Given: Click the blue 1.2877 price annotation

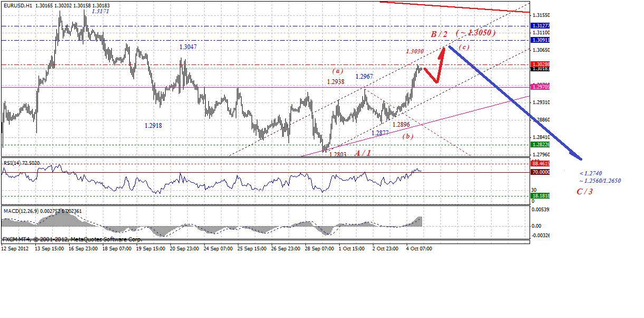Looking at the screenshot, I should pyautogui.click(x=380, y=134).
